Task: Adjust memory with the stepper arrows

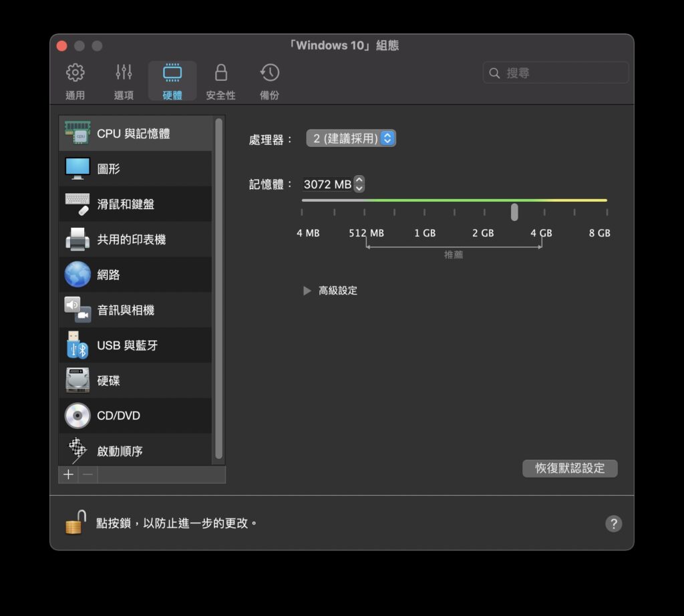Action: (x=359, y=184)
